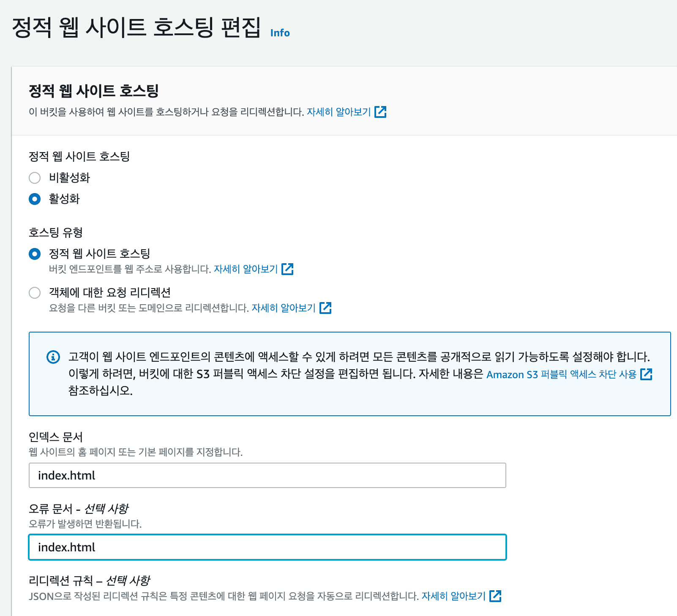This screenshot has width=677, height=616.
Task: Click the external link icon beside the header 자세히 알아보기
Action: pos(380,112)
